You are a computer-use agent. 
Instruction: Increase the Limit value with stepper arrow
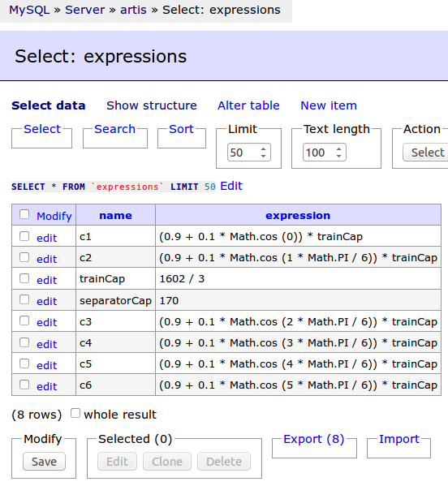263,149
